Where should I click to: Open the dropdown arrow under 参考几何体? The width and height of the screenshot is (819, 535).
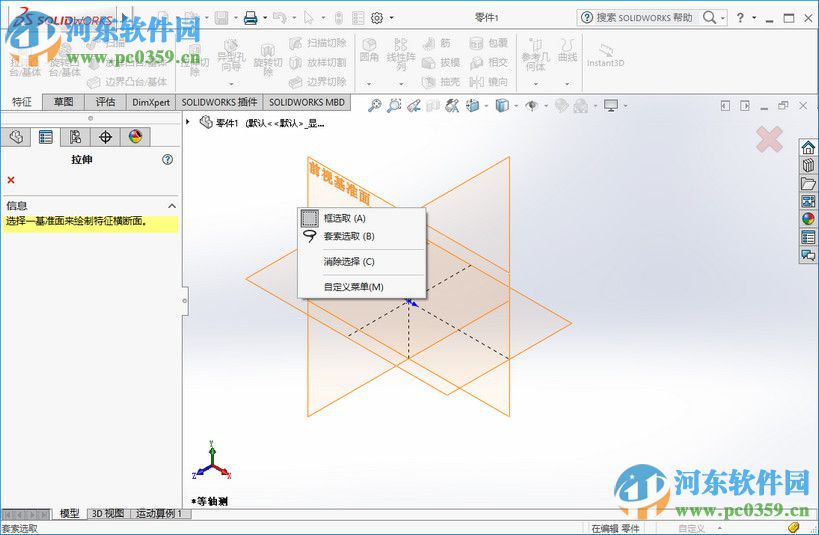click(535, 84)
